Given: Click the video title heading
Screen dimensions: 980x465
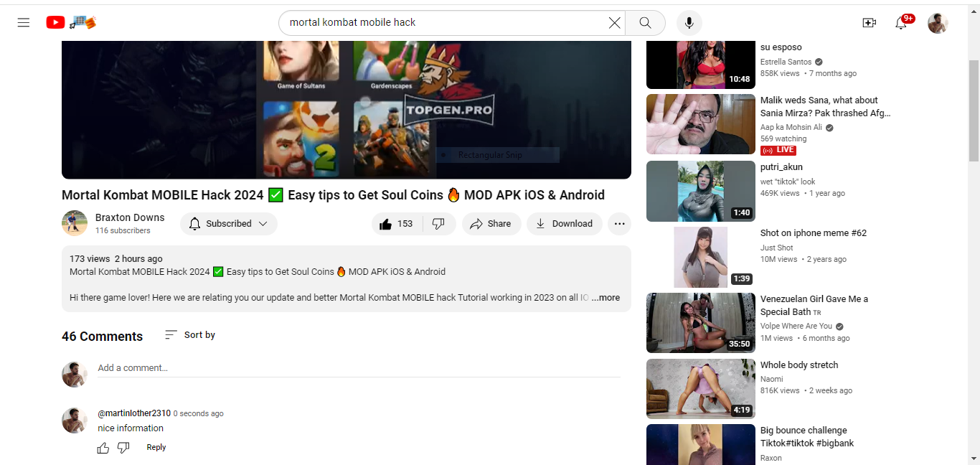Looking at the screenshot, I should click(x=333, y=195).
